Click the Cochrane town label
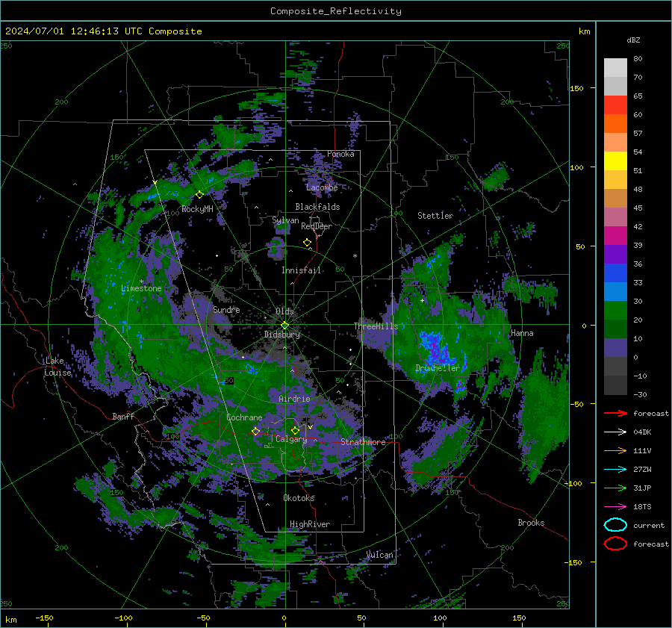The width and height of the screenshot is (672, 628). tap(244, 417)
